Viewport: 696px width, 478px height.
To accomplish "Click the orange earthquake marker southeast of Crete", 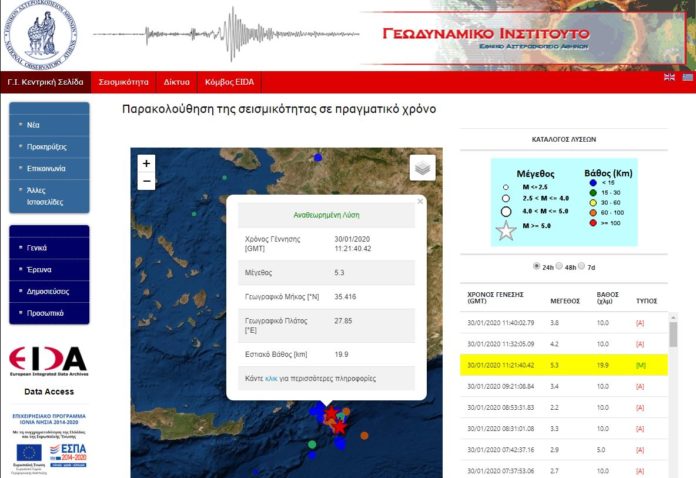I will (x=364, y=435).
